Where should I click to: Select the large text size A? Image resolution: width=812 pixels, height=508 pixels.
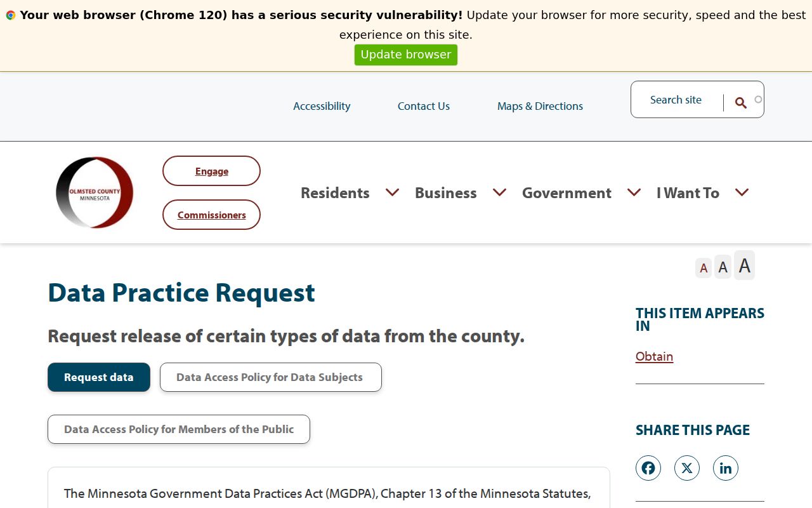pos(745,265)
